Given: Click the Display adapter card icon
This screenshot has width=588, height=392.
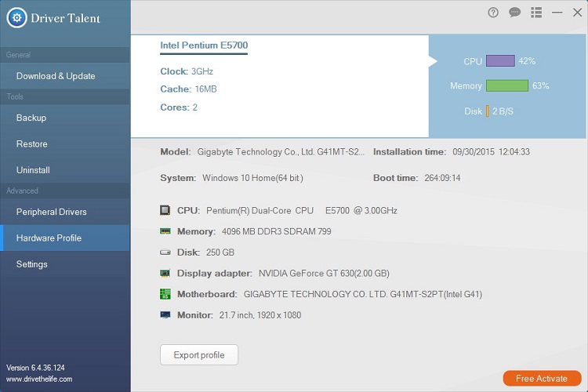Looking at the screenshot, I should 165,273.
